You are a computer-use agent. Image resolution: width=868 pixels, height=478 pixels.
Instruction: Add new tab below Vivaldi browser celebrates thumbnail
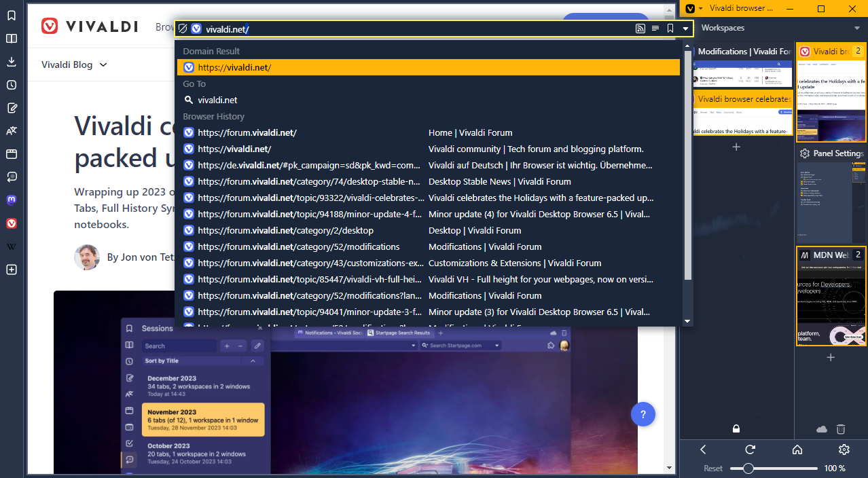(736, 147)
